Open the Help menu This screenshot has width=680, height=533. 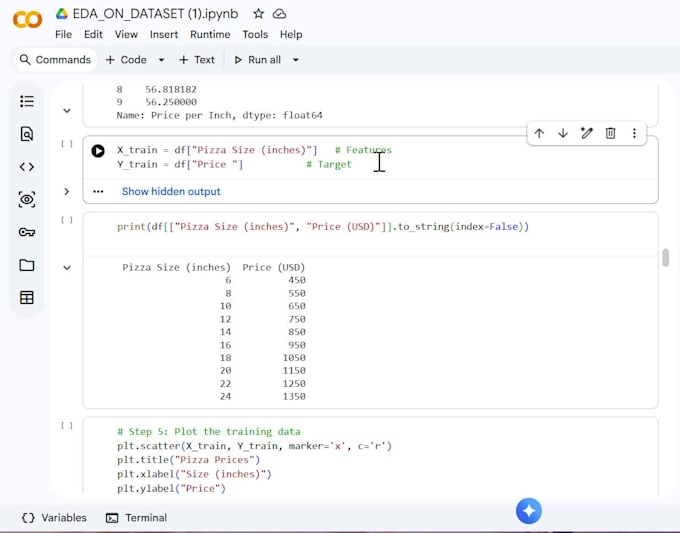click(x=291, y=34)
